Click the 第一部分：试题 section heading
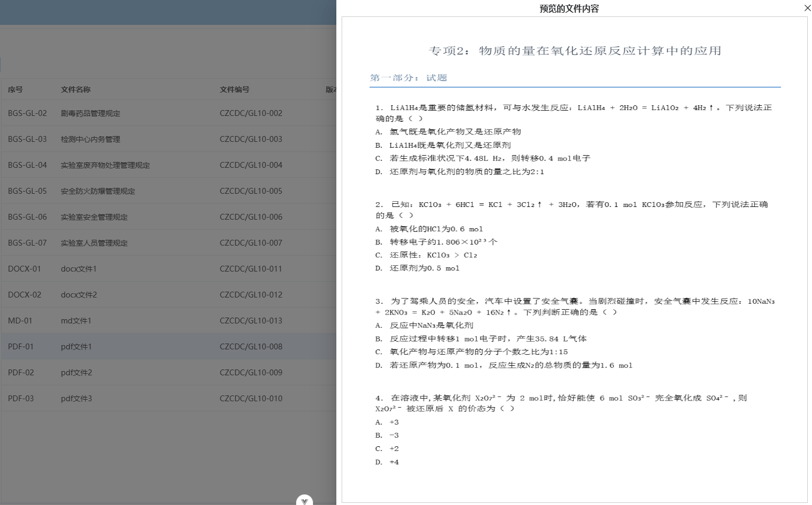Screen dimensions: 812x505 (408, 77)
